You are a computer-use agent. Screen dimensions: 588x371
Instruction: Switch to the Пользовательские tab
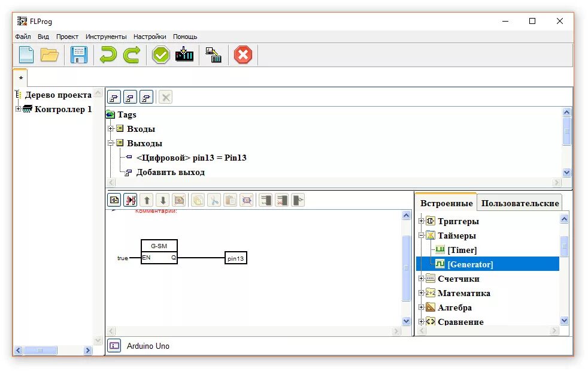point(520,203)
